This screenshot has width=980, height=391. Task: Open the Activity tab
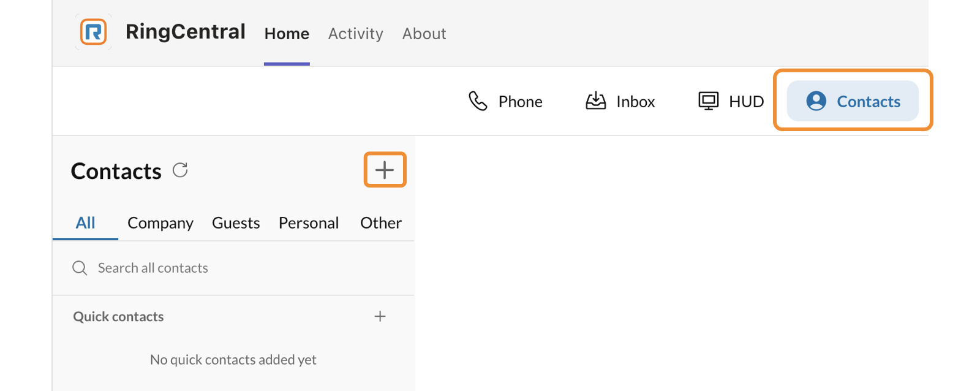point(355,34)
